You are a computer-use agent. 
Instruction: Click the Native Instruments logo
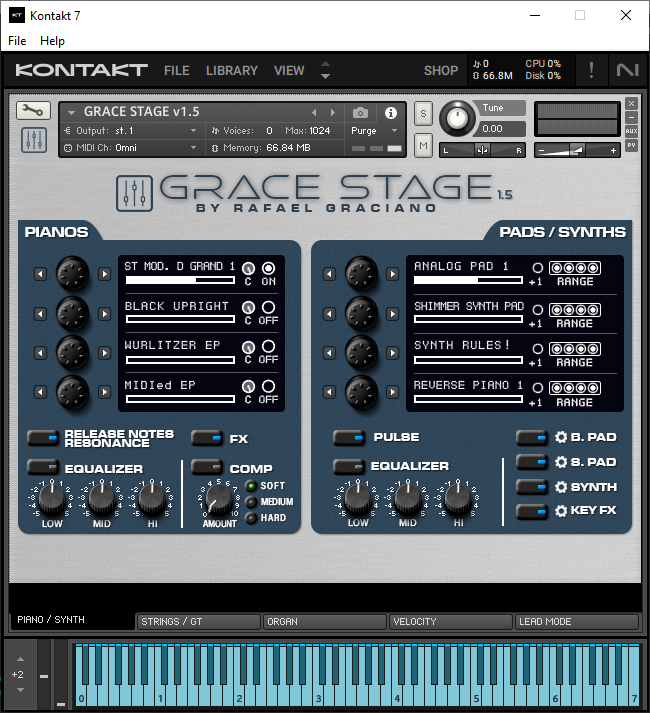pyautogui.click(x=627, y=70)
